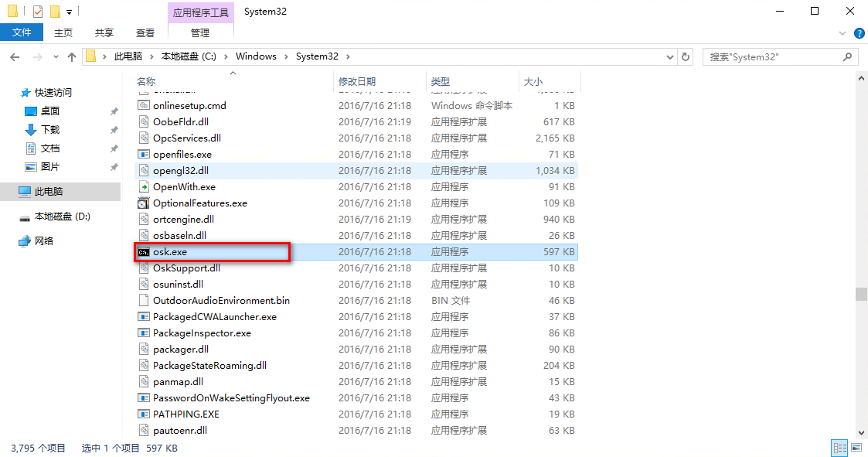Switch to the 查看 ribbon tab
Image resolution: width=868 pixels, height=457 pixels.
tap(145, 32)
